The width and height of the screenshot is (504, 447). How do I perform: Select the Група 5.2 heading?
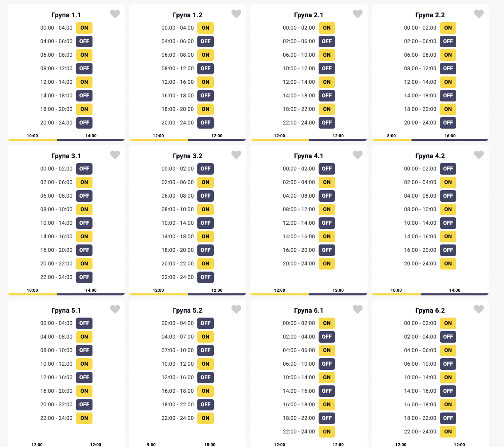[x=187, y=311]
